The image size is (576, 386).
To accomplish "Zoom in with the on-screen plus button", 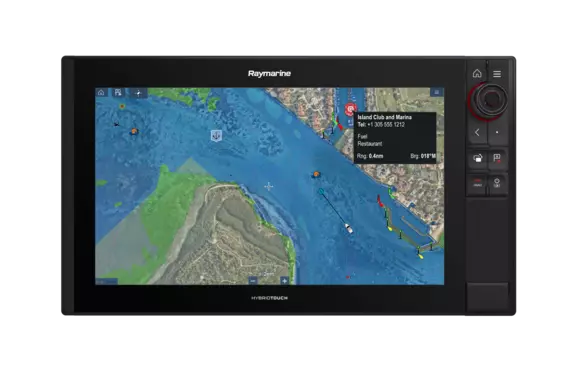I will [x=284, y=281].
